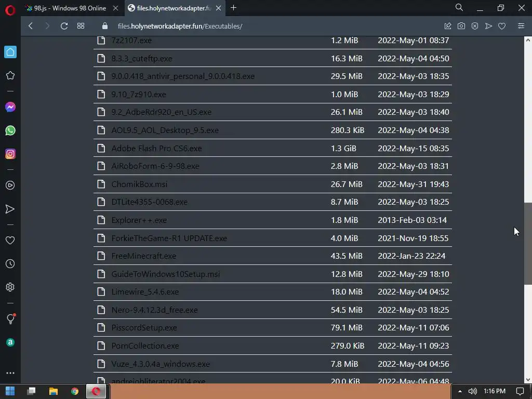Reload the current page
The height and width of the screenshot is (399, 532).
[64, 26]
